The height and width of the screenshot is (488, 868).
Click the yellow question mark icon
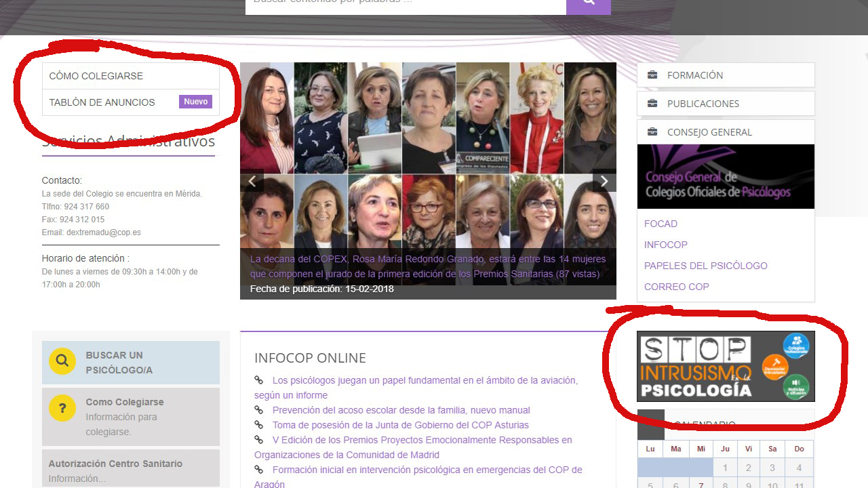coord(62,409)
